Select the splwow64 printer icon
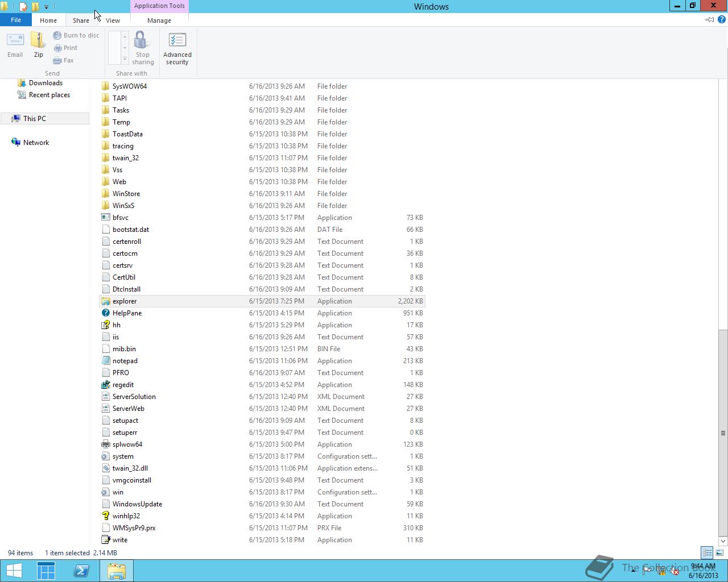This screenshot has height=582, width=728. pos(106,444)
